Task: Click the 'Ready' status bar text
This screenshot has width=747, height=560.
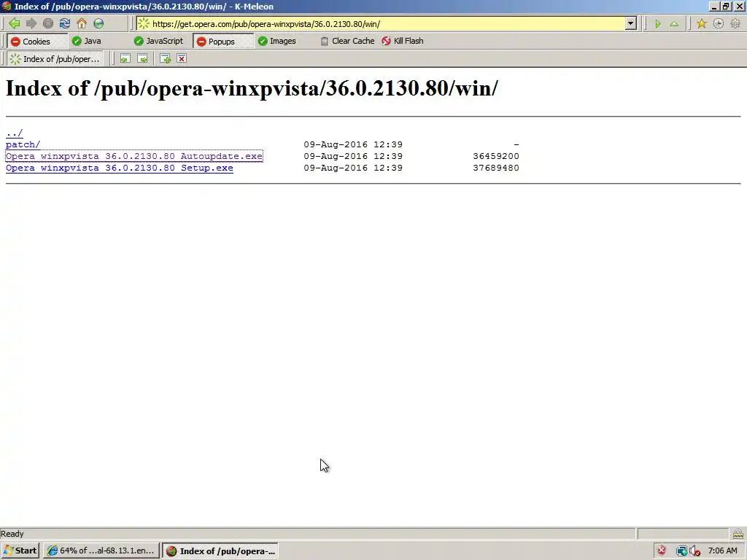Action: pos(12,534)
